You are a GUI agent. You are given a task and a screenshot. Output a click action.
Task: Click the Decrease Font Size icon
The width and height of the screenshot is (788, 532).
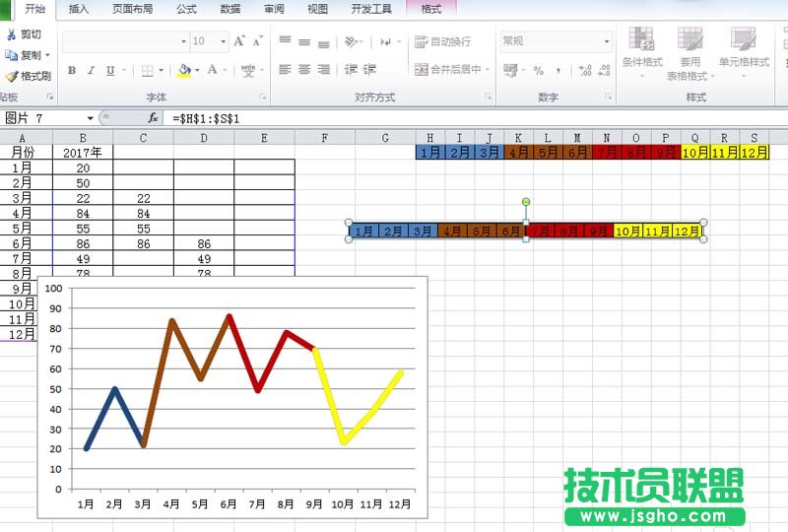258,41
